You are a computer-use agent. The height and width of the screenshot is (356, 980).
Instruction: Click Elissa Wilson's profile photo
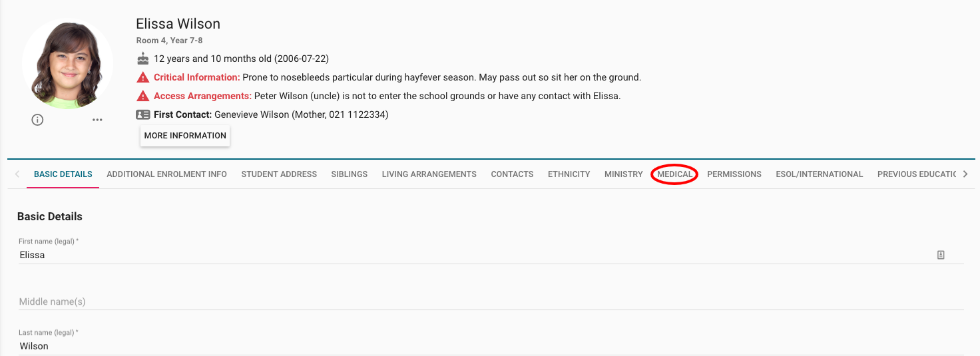(x=67, y=64)
